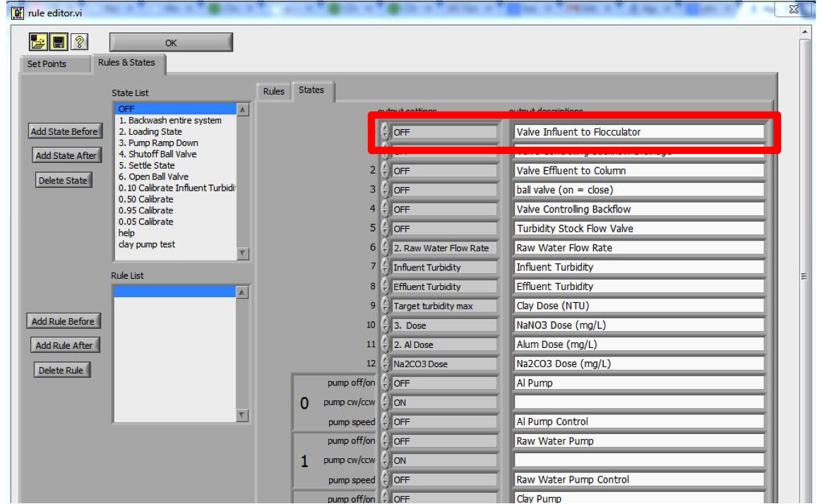Click the open file folder icon

click(x=37, y=42)
